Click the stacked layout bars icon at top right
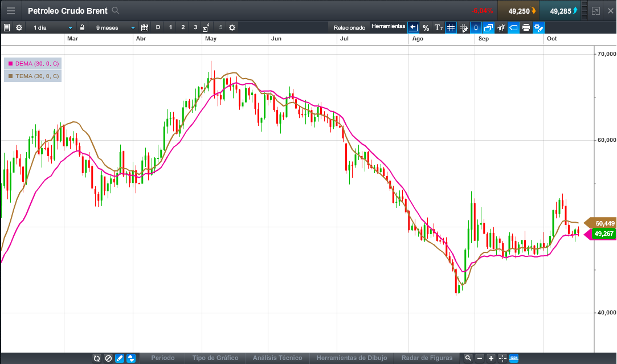617x364 pixels. [x=585, y=11]
